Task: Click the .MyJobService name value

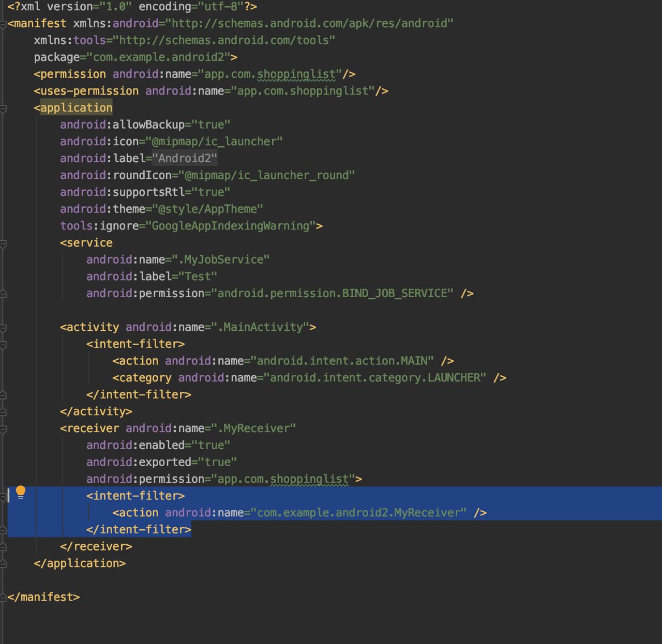Action: (221, 260)
